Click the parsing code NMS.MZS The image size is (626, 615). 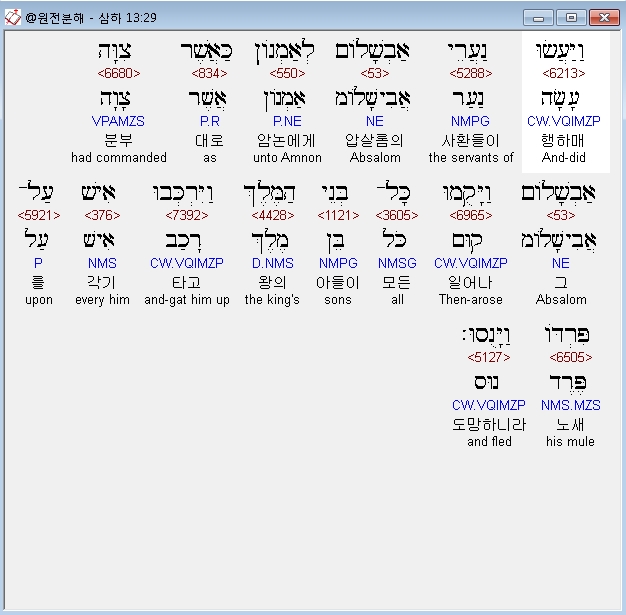pyautogui.click(x=571, y=405)
